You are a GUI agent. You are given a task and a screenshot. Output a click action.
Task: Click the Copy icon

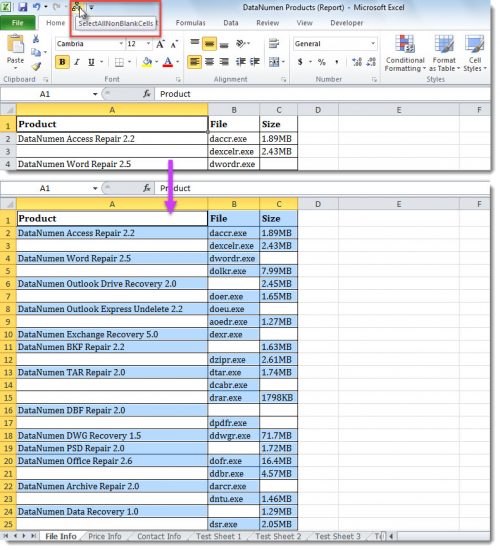tap(36, 52)
